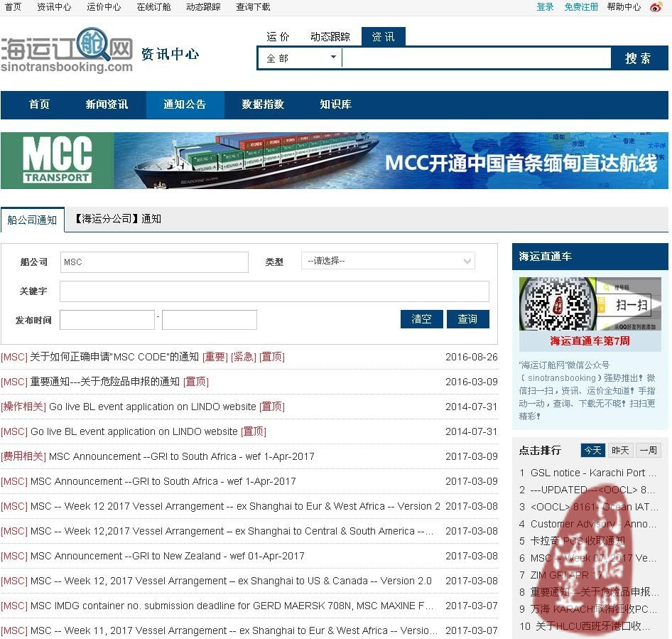Open 通知公告 navigation item
The height and width of the screenshot is (639, 672).
[x=185, y=104]
